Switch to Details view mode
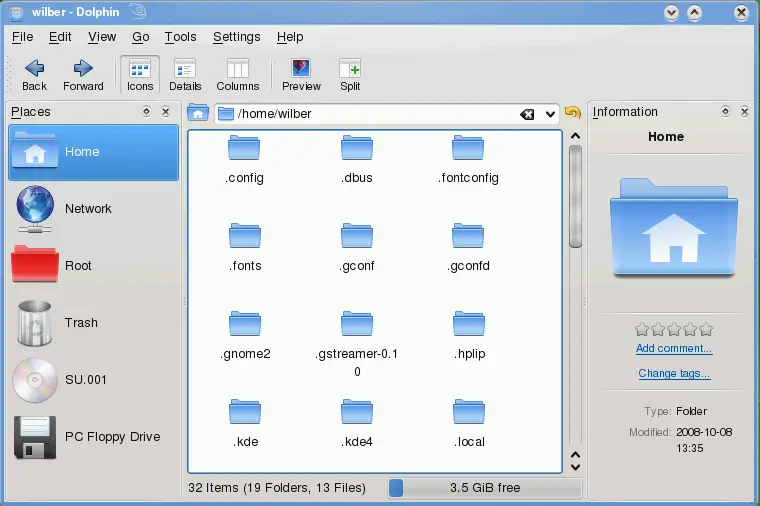Image resolution: width=760 pixels, height=506 pixels. pos(185,75)
